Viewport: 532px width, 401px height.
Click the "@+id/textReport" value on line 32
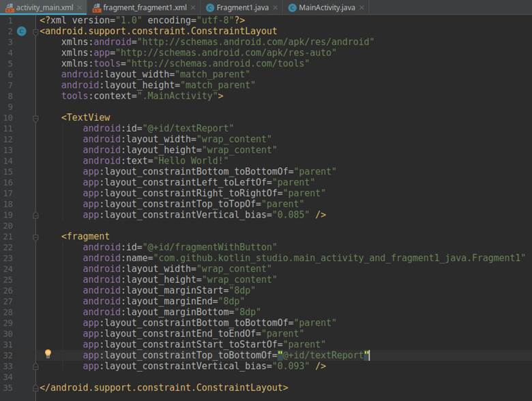pyautogui.click(x=323, y=355)
